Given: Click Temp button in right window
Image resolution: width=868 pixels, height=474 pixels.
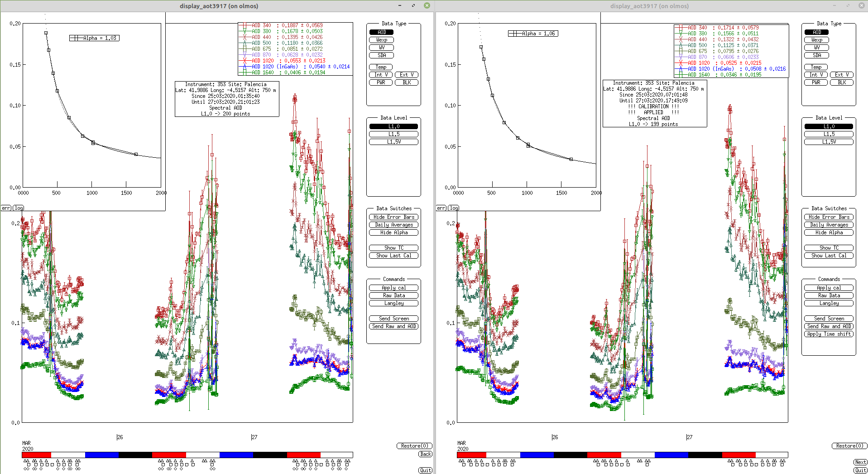Looking at the screenshot, I should [x=816, y=67].
